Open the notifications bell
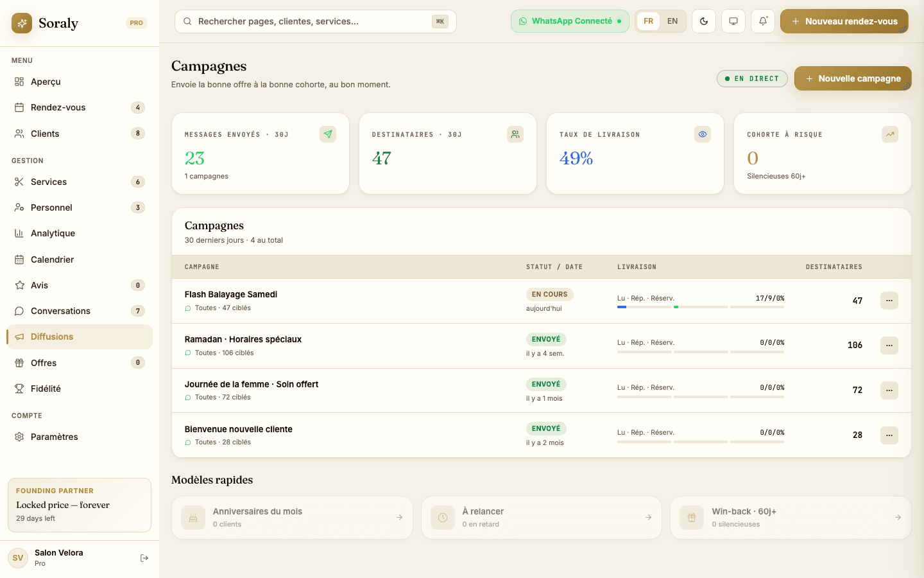924x578 pixels. (763, 21)
